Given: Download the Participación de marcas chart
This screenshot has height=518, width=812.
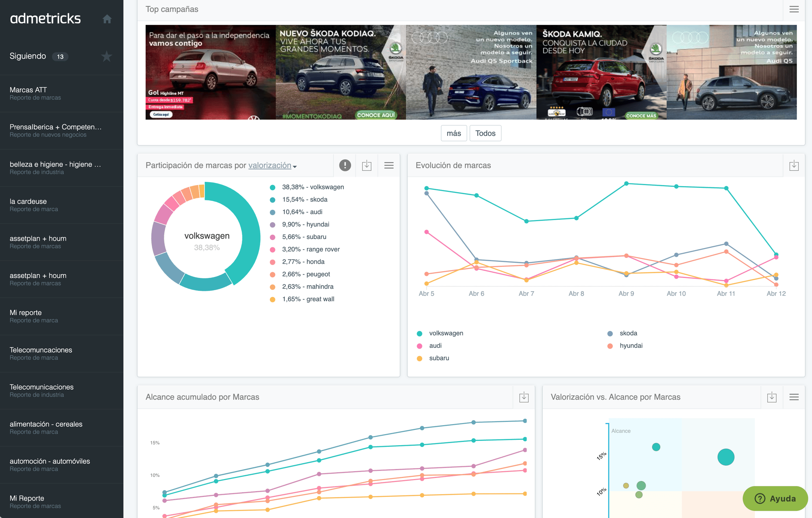Looking at the screenshot, I should [x=367, y=165].
